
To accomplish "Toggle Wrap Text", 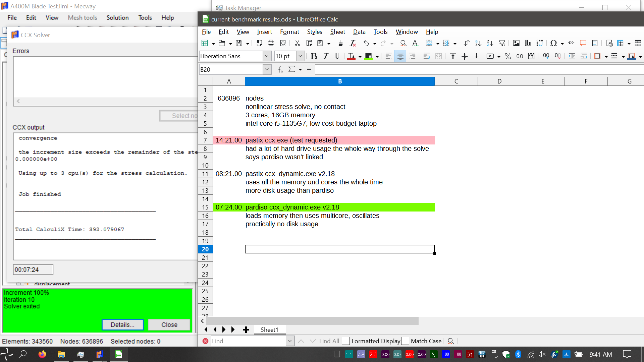I will (427, 56).
